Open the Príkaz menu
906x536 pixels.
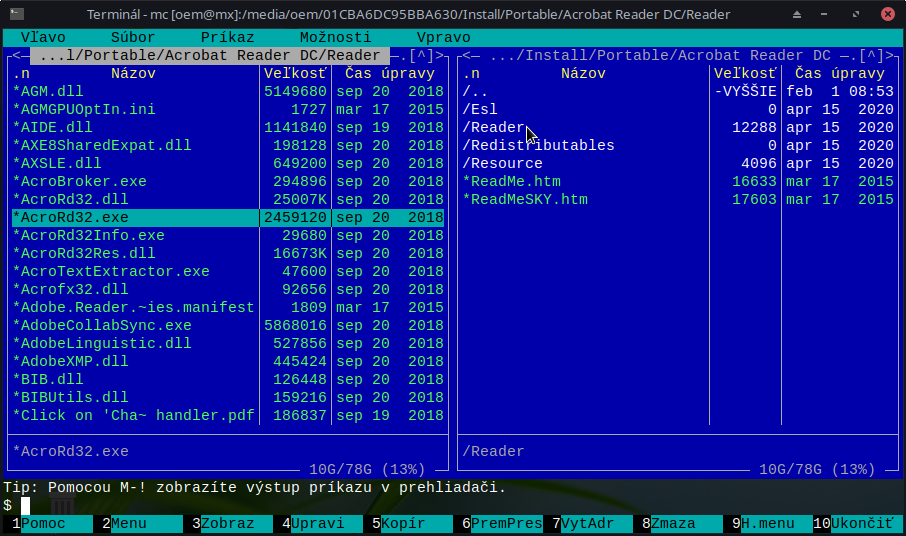tap(227, 38)
